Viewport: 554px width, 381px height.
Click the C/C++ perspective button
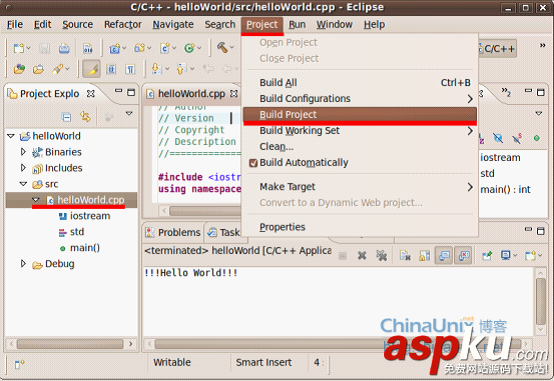tap(497, 48)
